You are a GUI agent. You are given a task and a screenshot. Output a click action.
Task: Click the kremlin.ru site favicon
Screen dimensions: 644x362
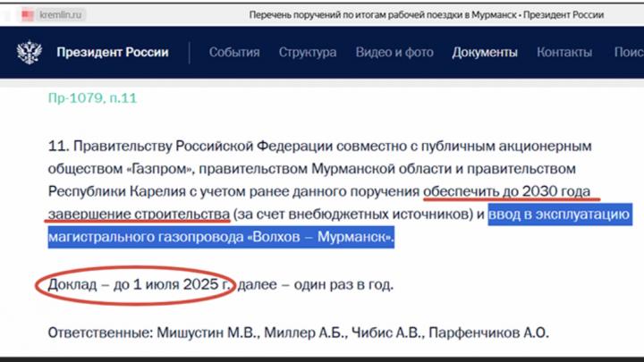click(28, 15)
